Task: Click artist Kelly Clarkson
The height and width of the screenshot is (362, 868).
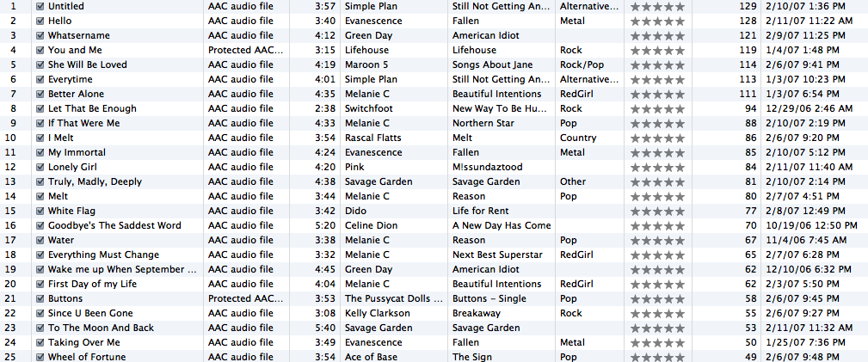Action: point(378,313)
